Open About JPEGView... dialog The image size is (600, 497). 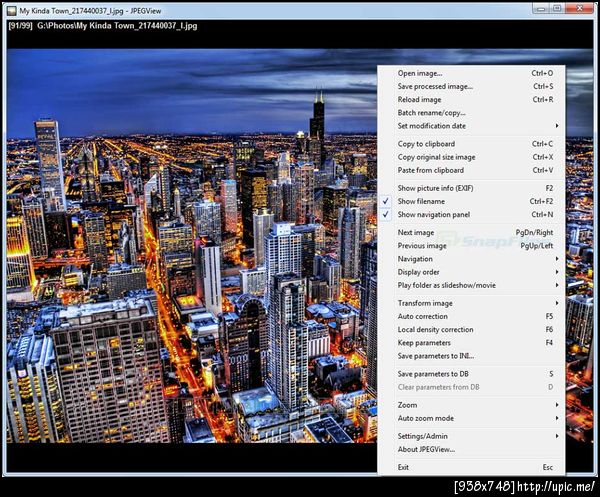tap(471, 449)
